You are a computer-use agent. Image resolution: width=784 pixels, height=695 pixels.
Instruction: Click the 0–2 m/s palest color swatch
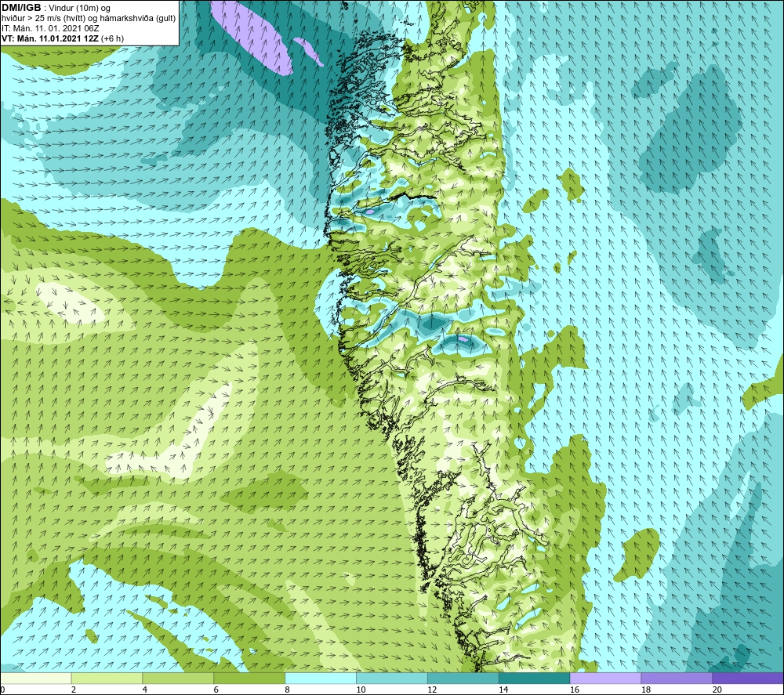[36, 678]
